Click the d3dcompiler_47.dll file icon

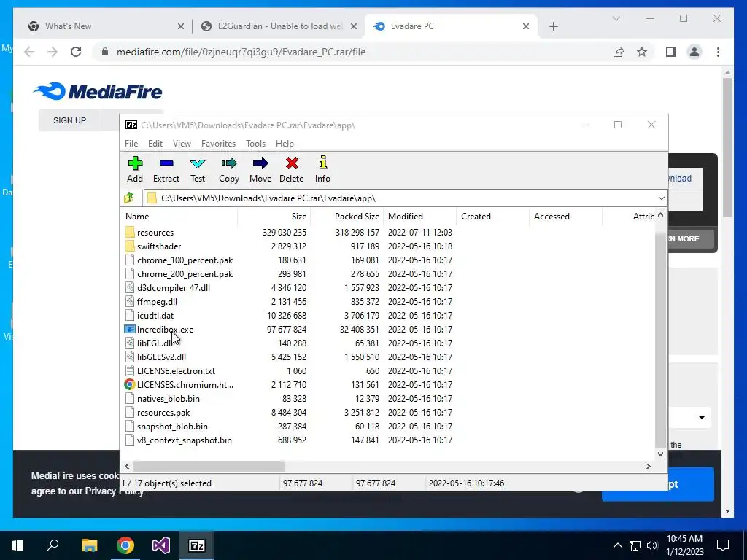pos(130,287)
